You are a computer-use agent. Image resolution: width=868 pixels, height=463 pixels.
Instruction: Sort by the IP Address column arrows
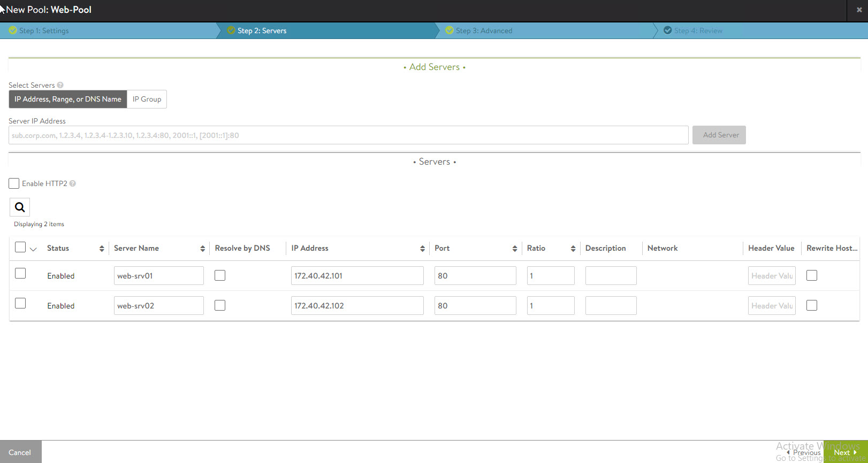pyautogui.click(x=422, y=249)
